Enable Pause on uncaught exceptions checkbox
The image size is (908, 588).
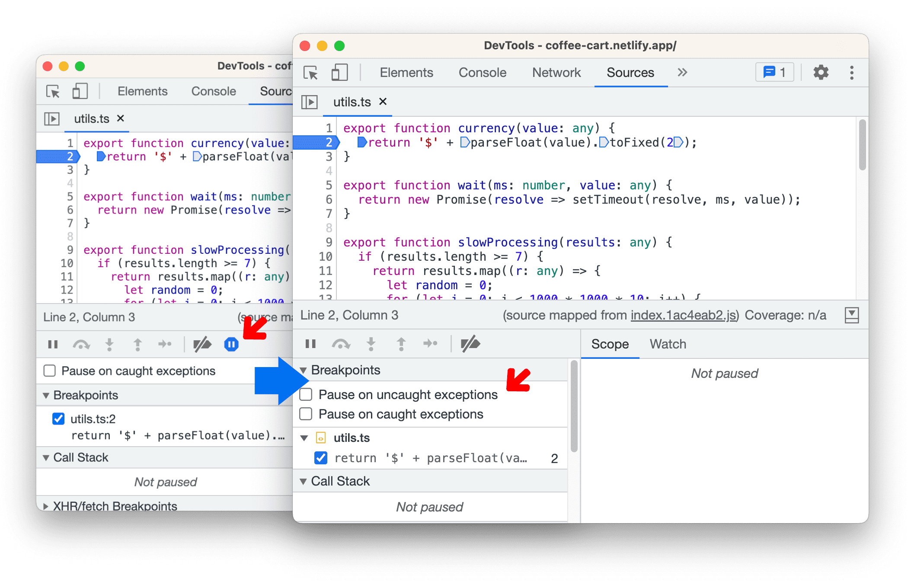[x=307, y=395]
